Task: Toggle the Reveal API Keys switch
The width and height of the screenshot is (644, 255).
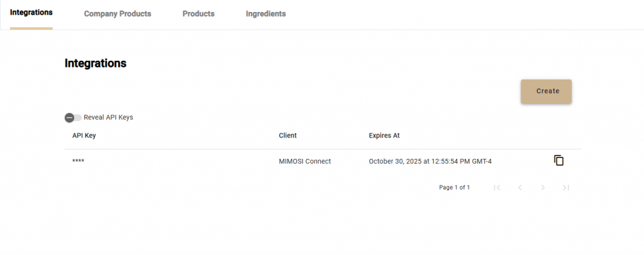Action: click(x=73, y=117)
